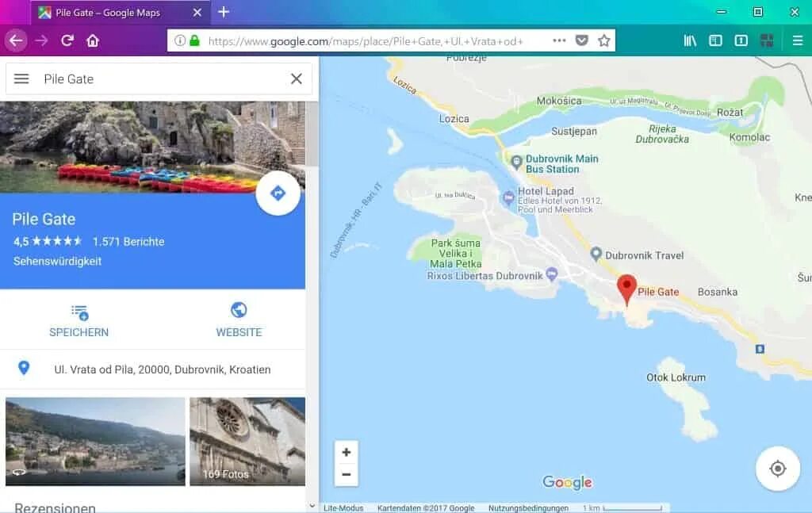Open the Firefox hamburger menu
This screenshot has height=513, width=812.
798,40
